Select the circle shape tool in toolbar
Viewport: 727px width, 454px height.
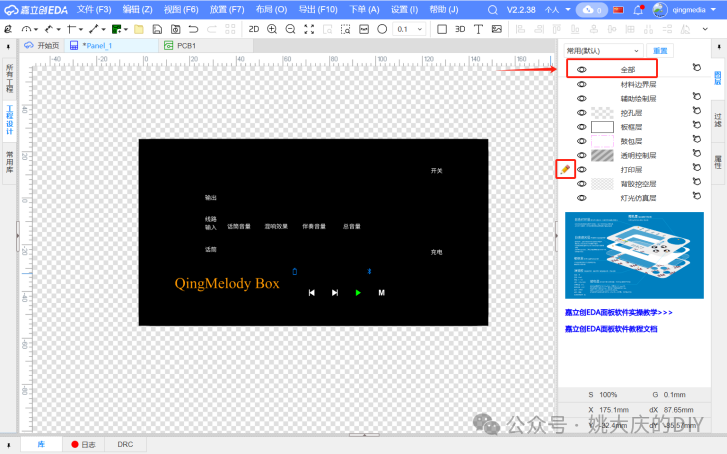pos(382,29)
